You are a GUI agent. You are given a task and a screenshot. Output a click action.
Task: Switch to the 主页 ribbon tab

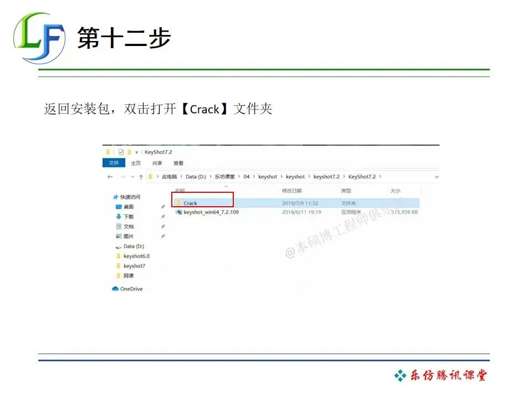(x=136, y=163)
